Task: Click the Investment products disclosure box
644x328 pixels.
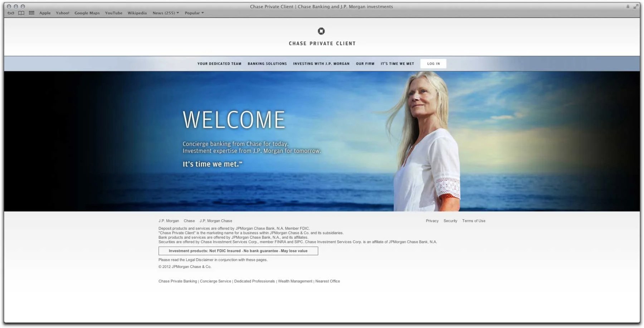Action: (x=238, y=251)
